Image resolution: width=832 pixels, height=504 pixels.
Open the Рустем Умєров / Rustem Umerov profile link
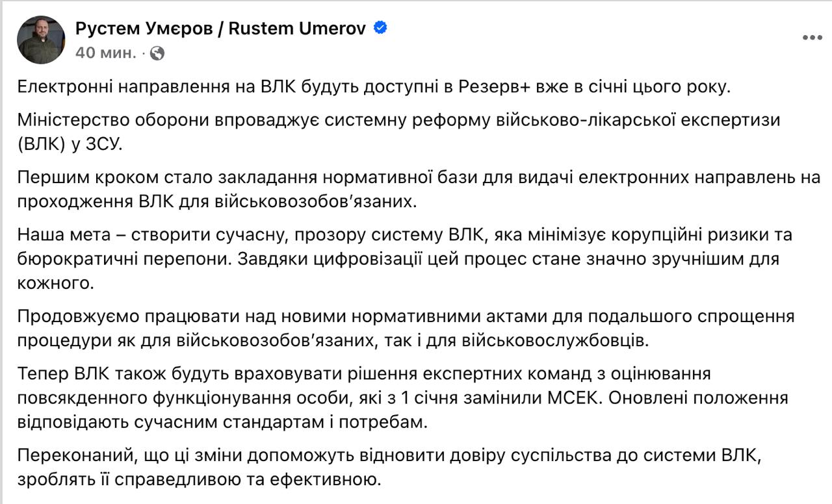tap(221, 29)
